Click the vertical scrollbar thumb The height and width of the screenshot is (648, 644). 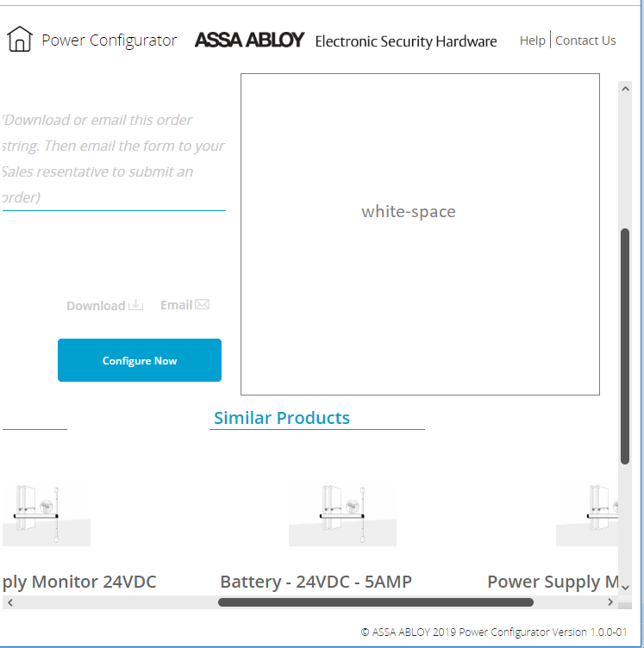tap(626, 345)
